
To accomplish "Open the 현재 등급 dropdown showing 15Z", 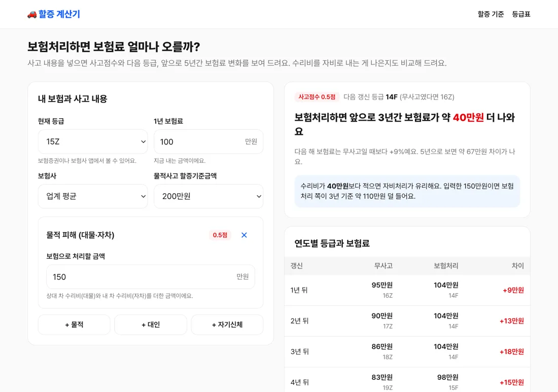I will pyautogui.click(x=93, y=141).
